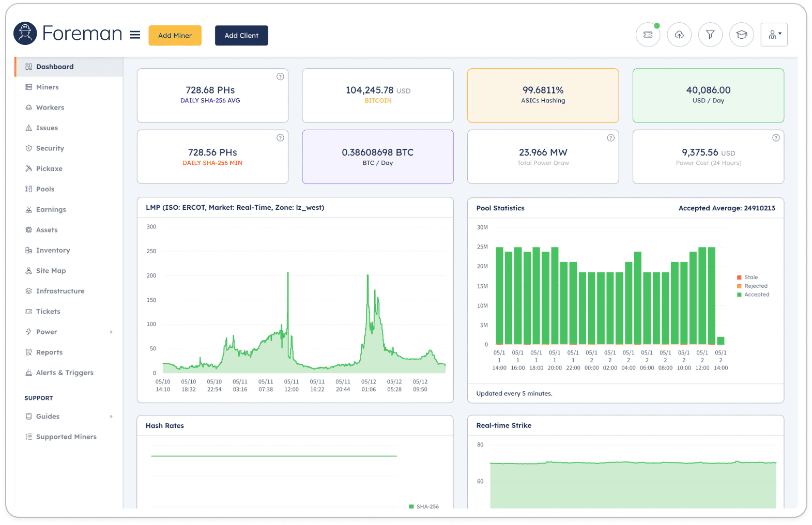Show help for Power Cost card
Image resolution: width=812 pixels, height=525 pixels.
click(776, 138)
